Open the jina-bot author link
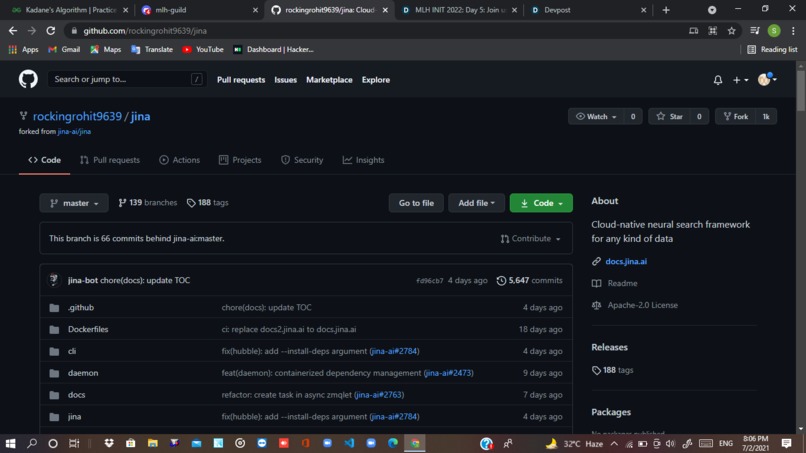This screenshot has height=453, width=806. (83, 280)
